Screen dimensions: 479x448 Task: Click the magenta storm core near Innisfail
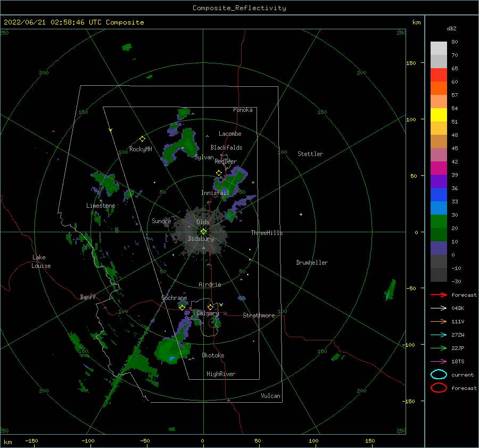pos(224,192)
